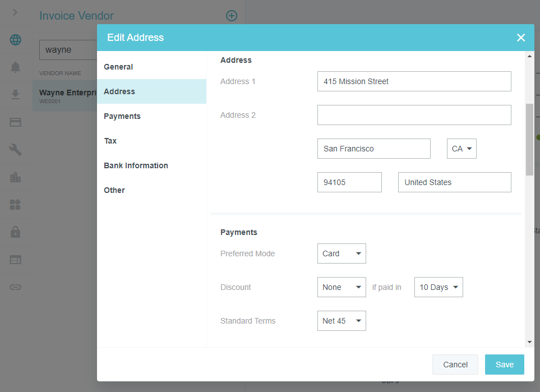540x392 pixels.
Task: Close the Edit Address dialog
Action: (x=521, y=38)
